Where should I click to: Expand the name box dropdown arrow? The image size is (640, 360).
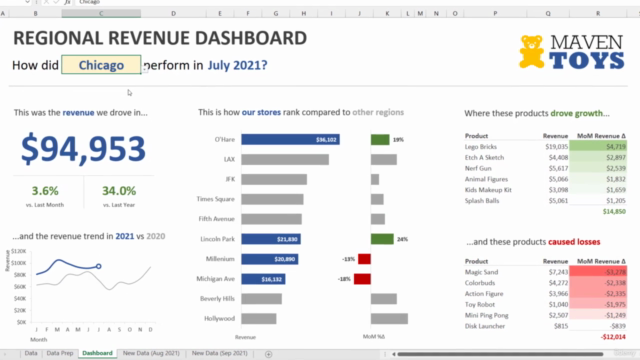click(27, 2)
